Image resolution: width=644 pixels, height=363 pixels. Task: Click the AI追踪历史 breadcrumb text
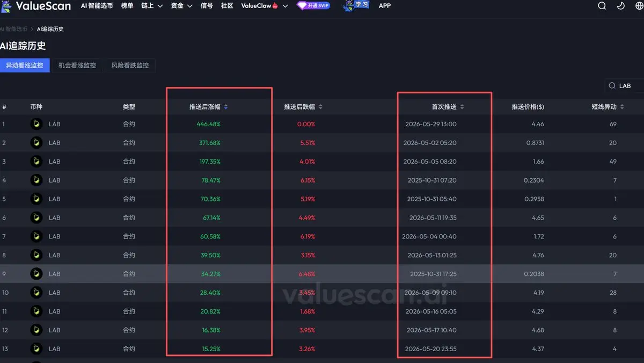(x=50, y=29)
